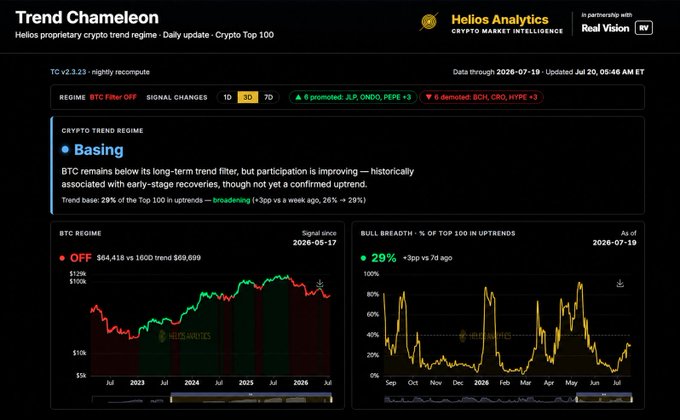Screen dimensions: 680x420
Task: Download the BTC Regime chart
Action: pos(320,284)
